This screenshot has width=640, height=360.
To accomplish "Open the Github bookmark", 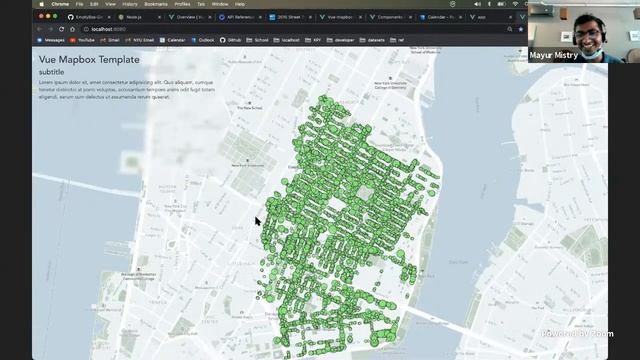I will (x=230, y=40).
